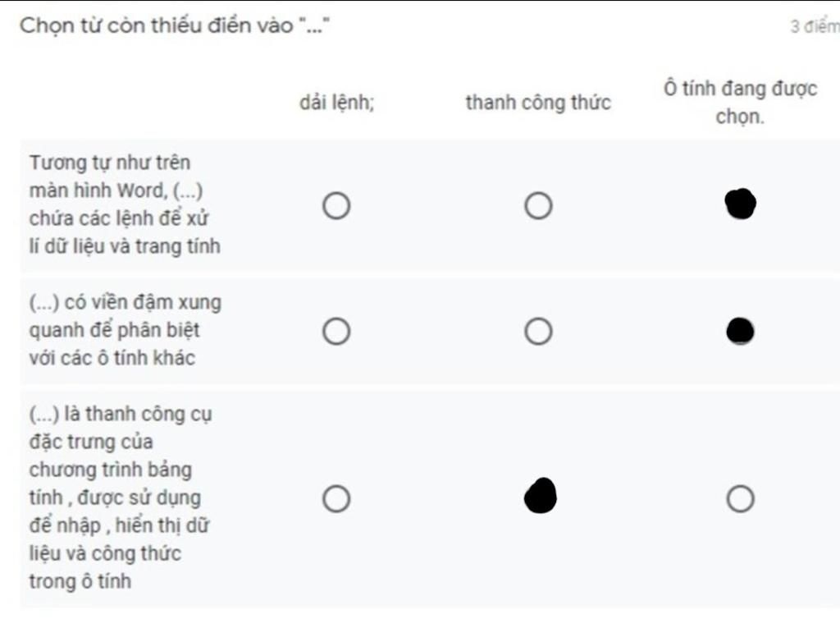Viewport: 840px width, 619px height.
Task: Choose 'thanh công thức' for the 'viền đậm' row
Action: [538, 332]
